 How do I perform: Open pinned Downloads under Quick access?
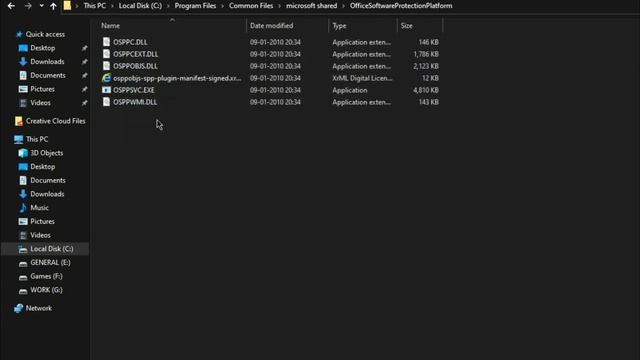click(47, 62)
